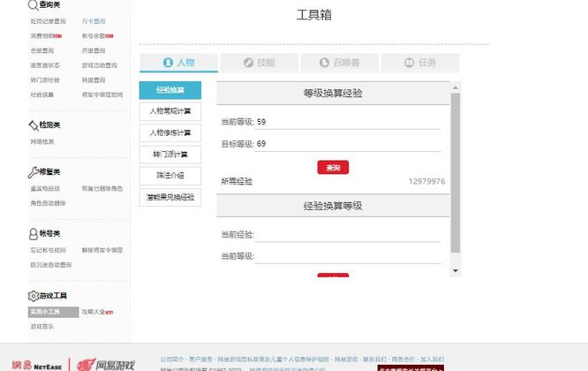
Task: Click the 所需经验 value 12979976
Action: click(426, 182)
